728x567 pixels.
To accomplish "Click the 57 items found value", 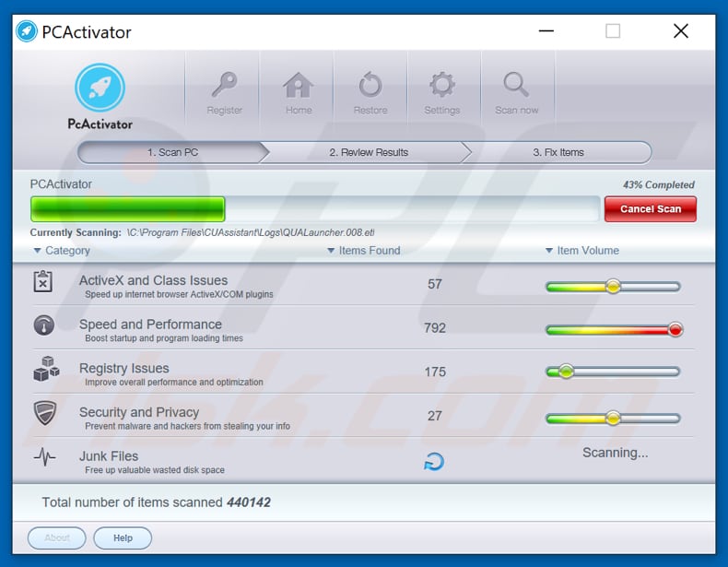I will click(x=435, y=284).
